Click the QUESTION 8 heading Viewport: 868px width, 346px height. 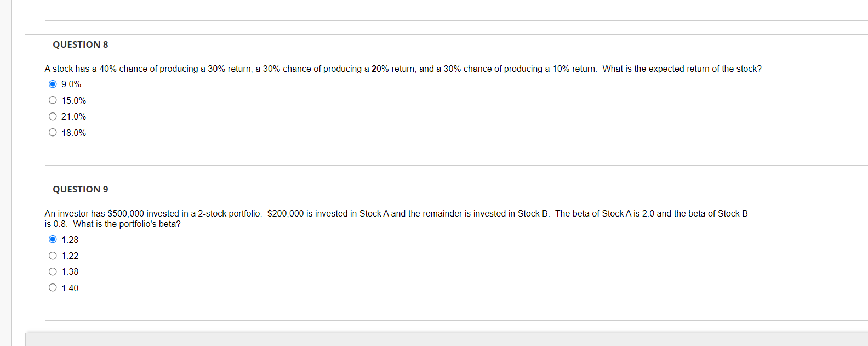tap(80, 44)
